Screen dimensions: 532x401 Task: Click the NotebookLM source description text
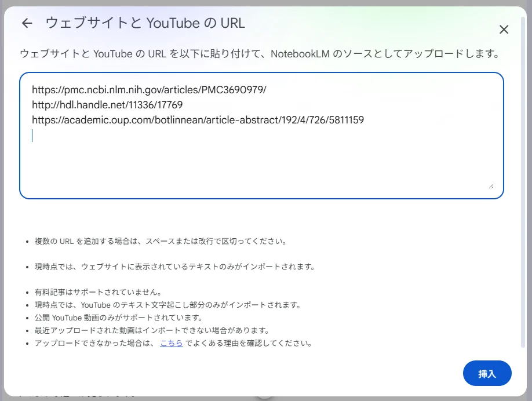[x=259, y=54]
